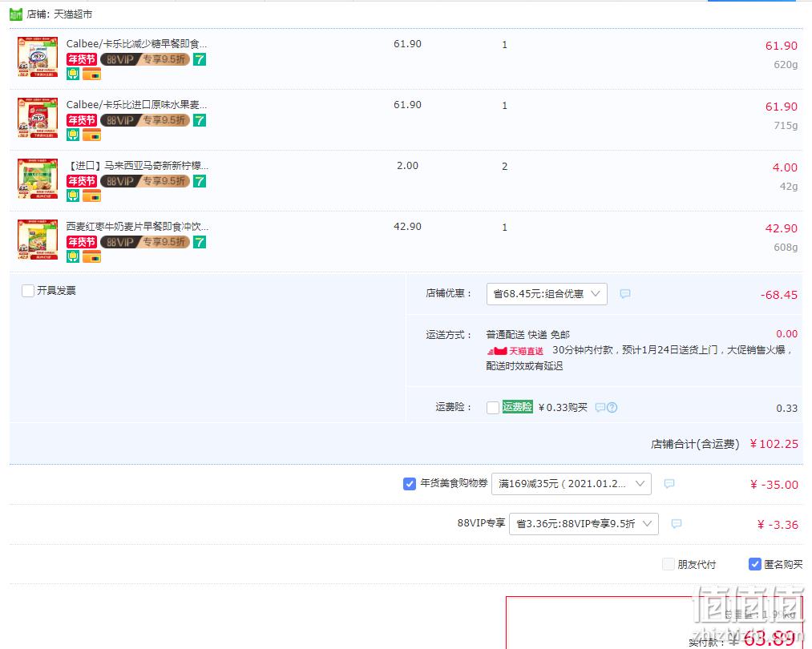Open the 省68.45元 组合优惠 store discount dropdown
This screenshot has width=812, height=649.
[547, 294]
